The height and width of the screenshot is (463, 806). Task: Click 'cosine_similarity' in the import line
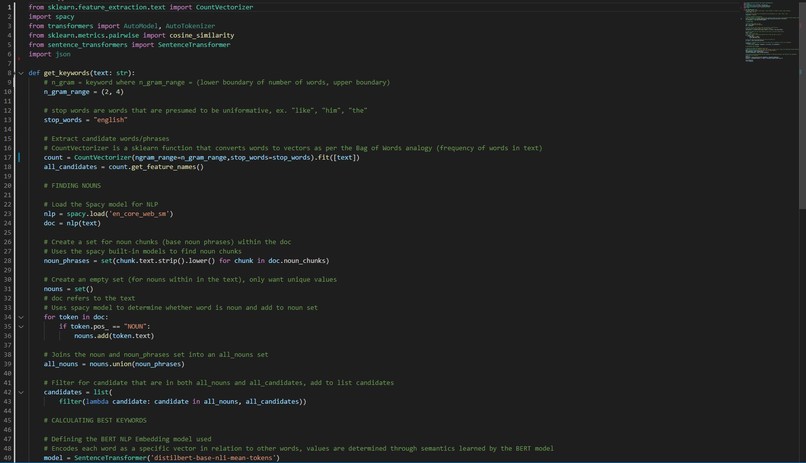pyautogui.click(x=202, y=35)
